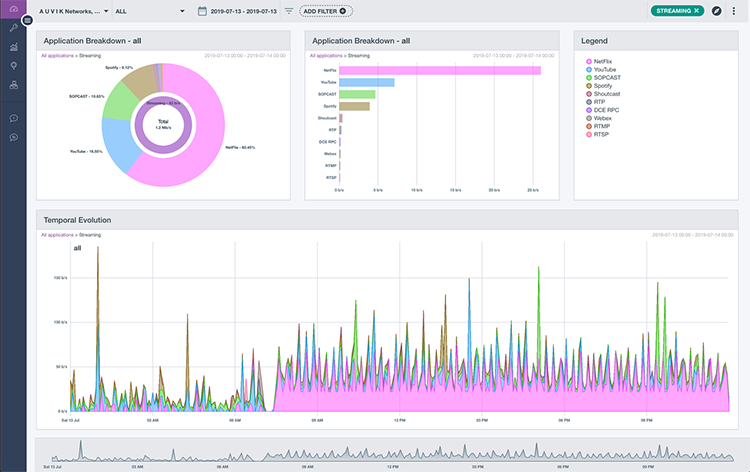Toggle YouTube series in the legend
The image size is (750, 472).
(603, 70)
